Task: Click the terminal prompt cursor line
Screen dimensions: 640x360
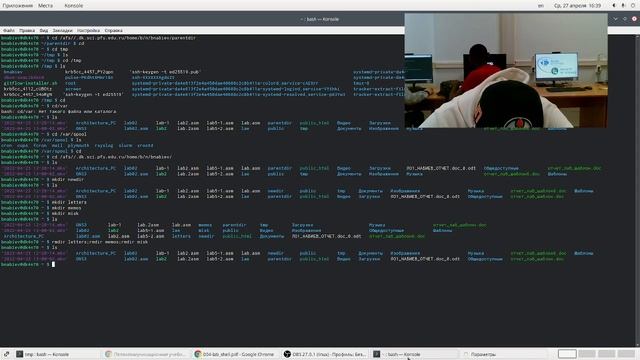Action: coord(28,264)
